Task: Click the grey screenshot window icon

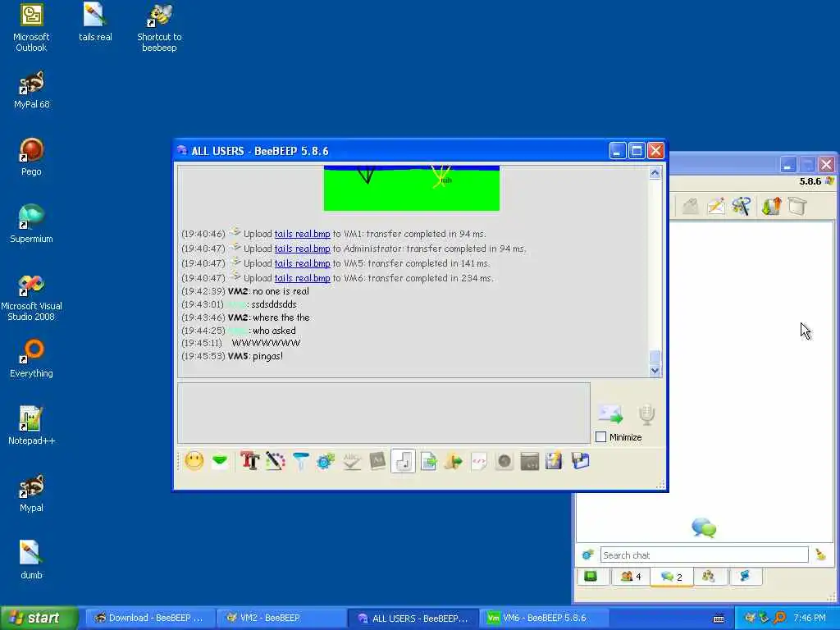Action: [x=529, y=461]
